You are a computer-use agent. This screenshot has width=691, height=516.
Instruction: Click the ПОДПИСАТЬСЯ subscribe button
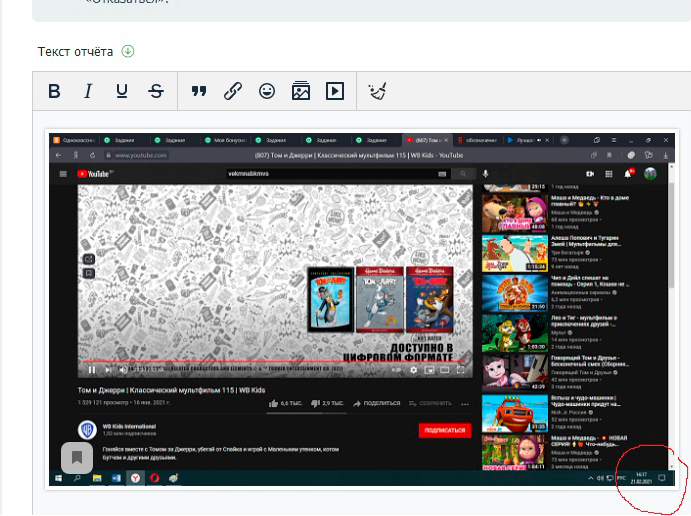point(445,431)
